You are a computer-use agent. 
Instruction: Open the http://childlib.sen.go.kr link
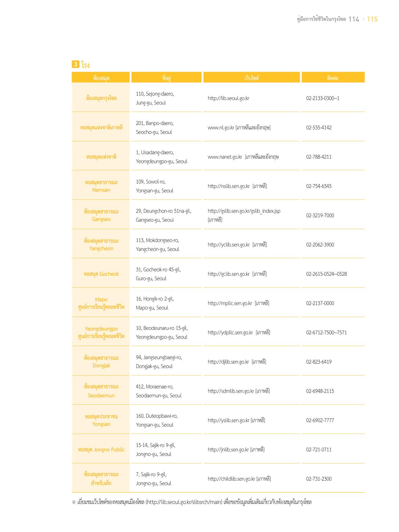[231, 479]
